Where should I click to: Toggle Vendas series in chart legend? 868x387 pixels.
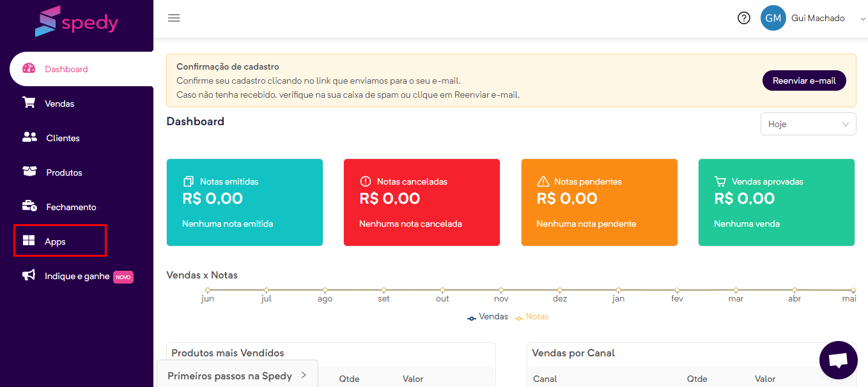coord(487,317)
